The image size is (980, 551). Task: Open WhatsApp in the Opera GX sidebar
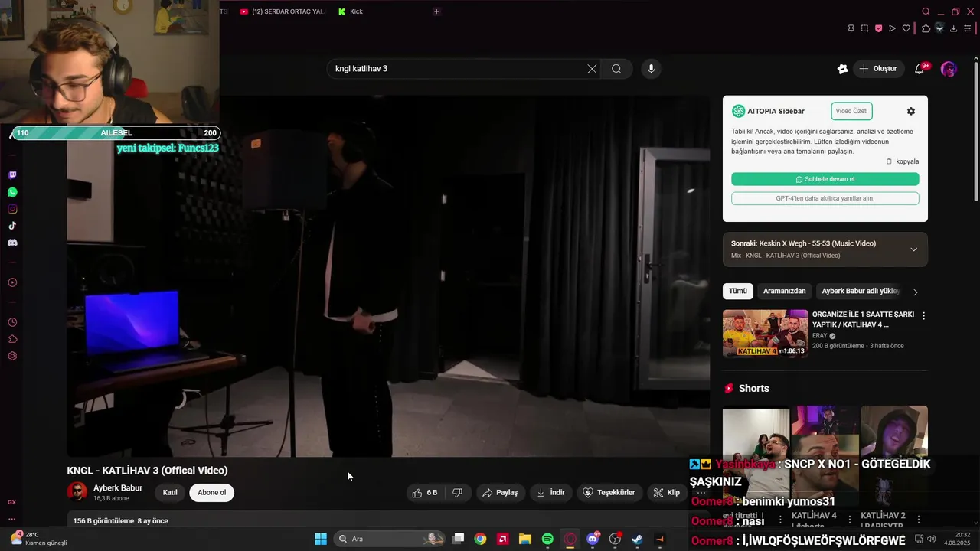12,192
